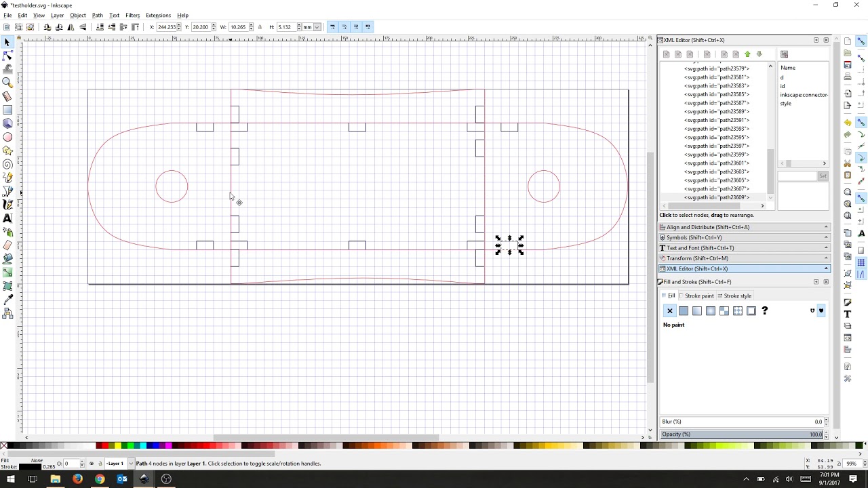Select the Selector arrow tool

7,42
